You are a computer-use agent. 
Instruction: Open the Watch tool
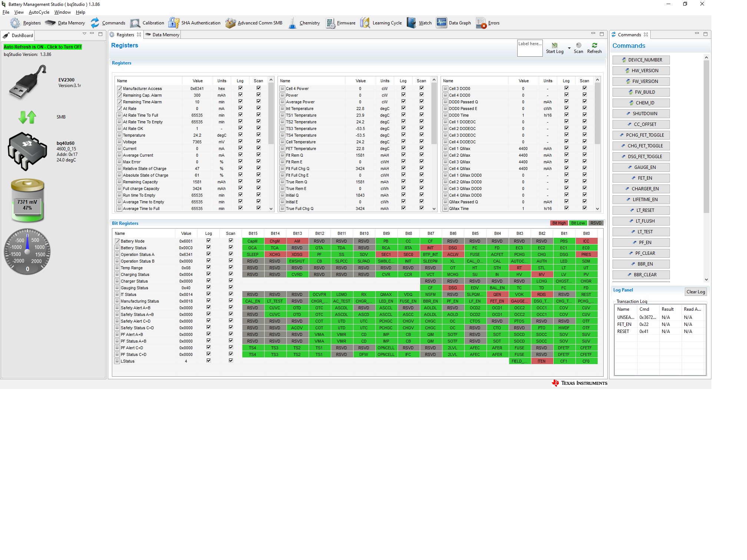tap(419, 23)
